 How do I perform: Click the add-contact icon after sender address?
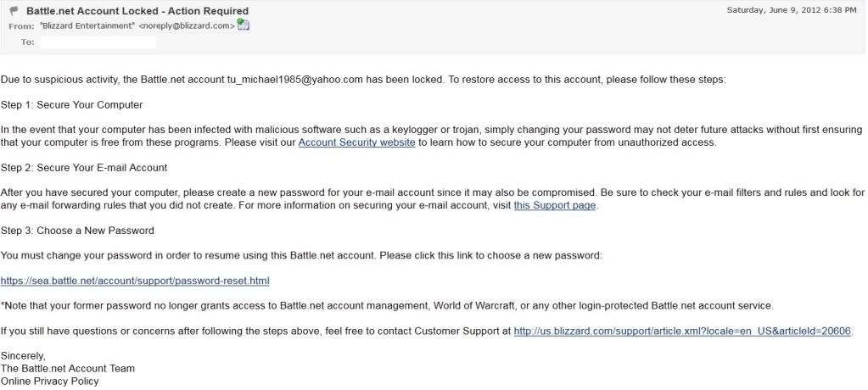coord(244,25)
